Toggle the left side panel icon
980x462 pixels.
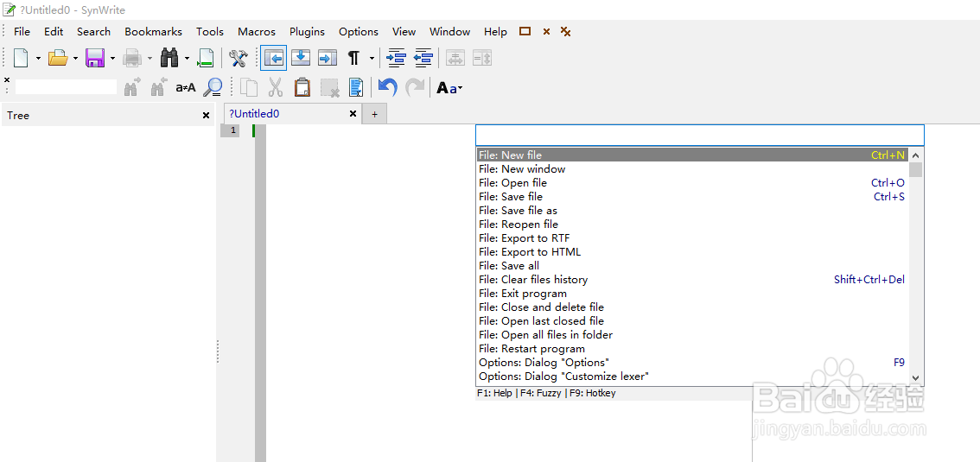point(274,58)
